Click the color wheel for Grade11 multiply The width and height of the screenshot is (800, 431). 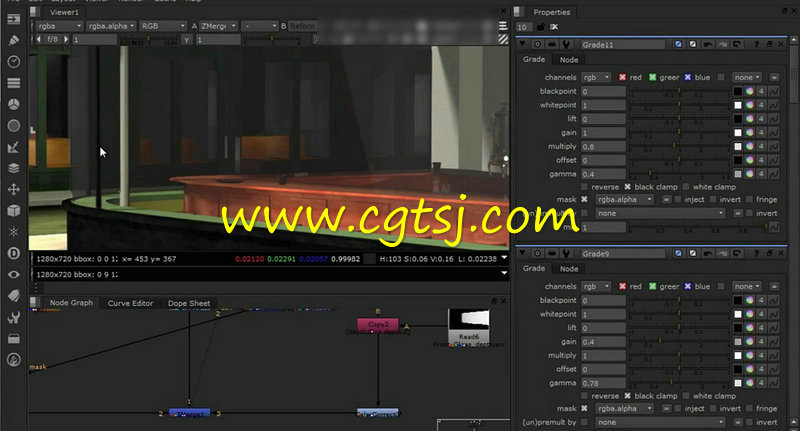tap(749, 146)
